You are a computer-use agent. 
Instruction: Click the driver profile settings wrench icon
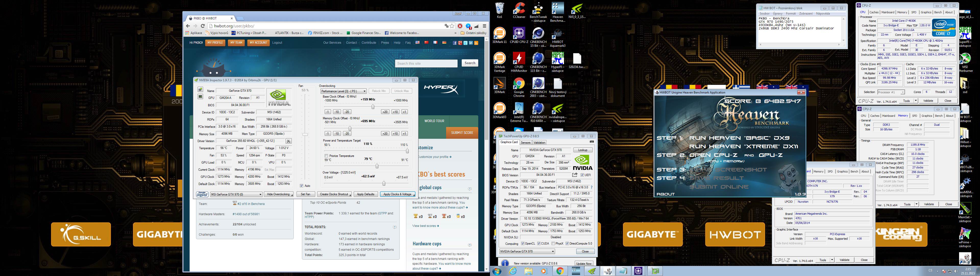288,141
